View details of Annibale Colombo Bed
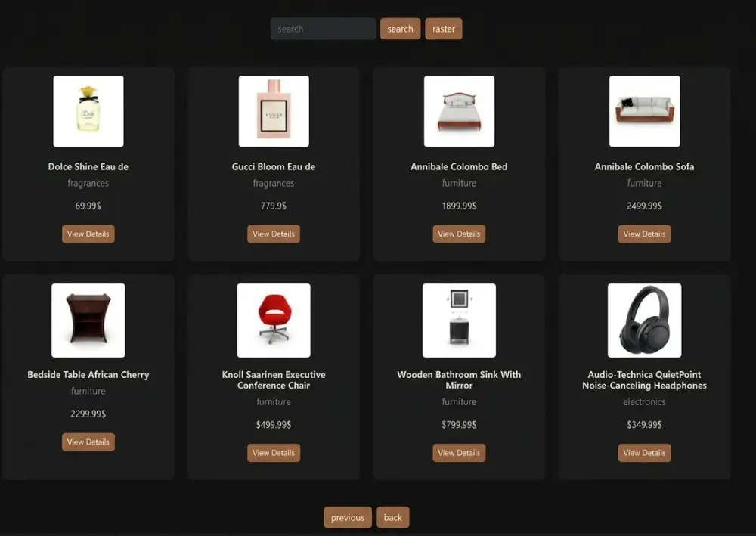Screen dimensions: 756x536 coord(459,234)
